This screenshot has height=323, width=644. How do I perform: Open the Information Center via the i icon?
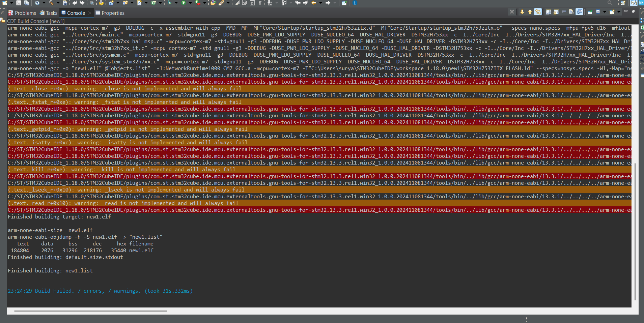[355, 3]
